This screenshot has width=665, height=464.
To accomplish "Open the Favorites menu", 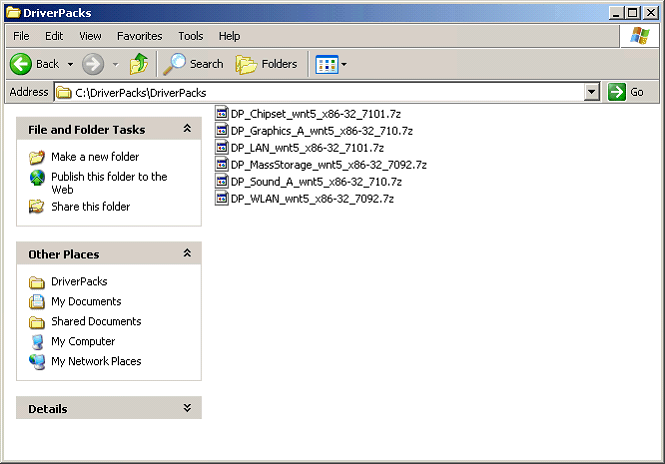I will coord(139,36).
